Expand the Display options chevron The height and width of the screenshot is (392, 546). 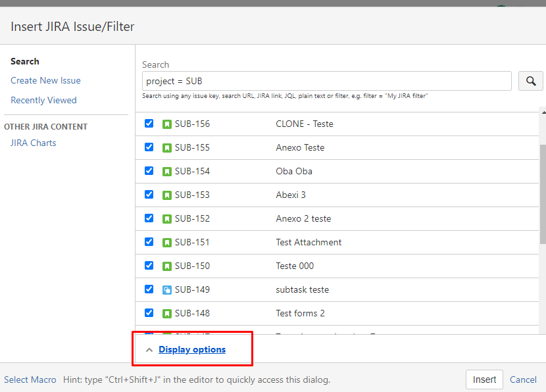click(149, 350)
